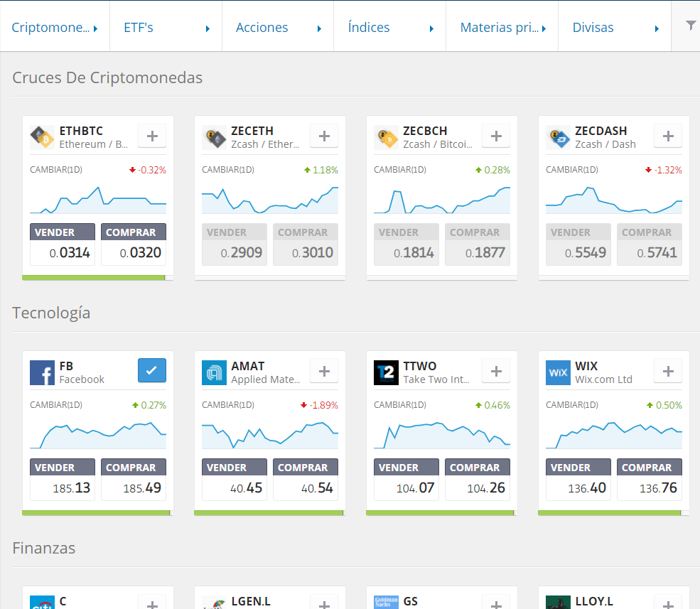Open the Criptomonedas category tab
The width and height of the screenshot is (700, 609).
pyautogui.click(x=55, y=26)
